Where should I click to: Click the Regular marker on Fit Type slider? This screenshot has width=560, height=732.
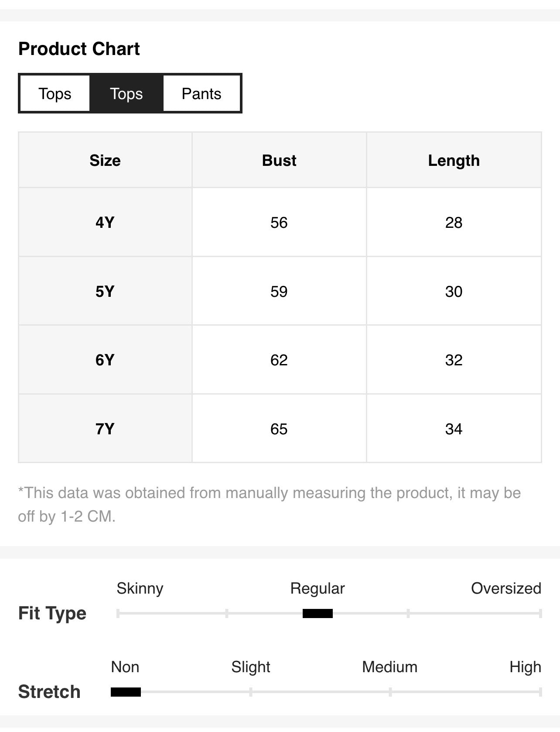coord(318,613)
